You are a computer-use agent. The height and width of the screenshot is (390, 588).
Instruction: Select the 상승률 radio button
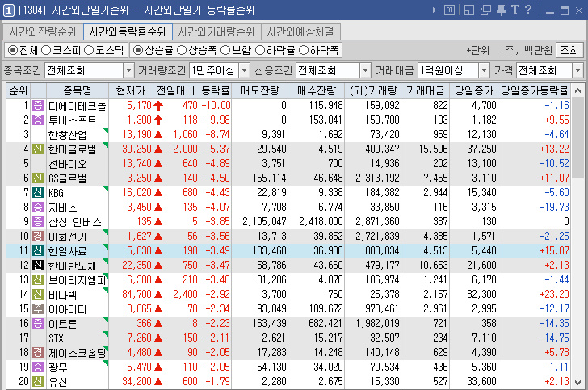tap(138, 50)
